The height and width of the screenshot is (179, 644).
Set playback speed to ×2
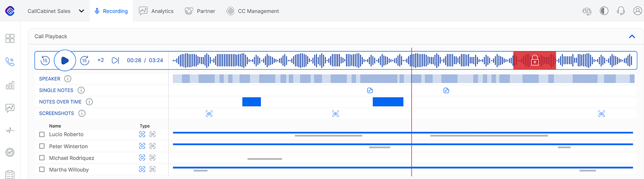tap(101, 60)
